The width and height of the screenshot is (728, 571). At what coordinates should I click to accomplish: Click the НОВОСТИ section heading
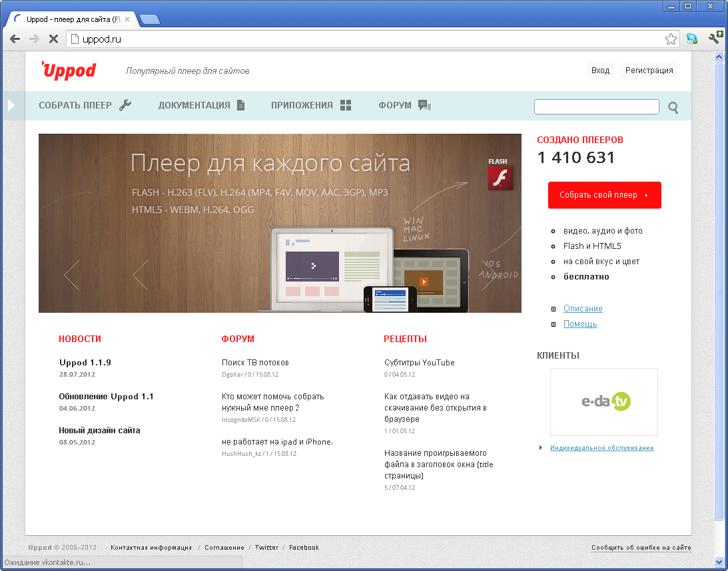click(x=80, y=339)
